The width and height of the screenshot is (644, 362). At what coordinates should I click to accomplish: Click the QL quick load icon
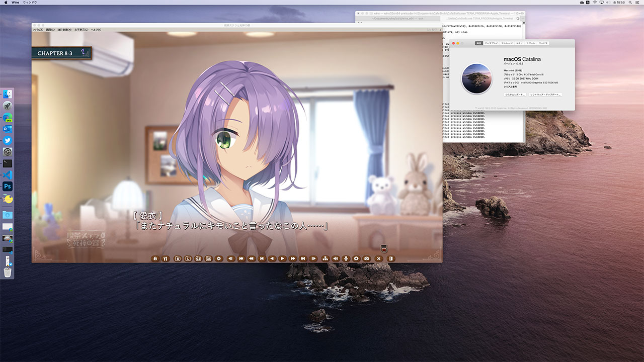[208, 258]
